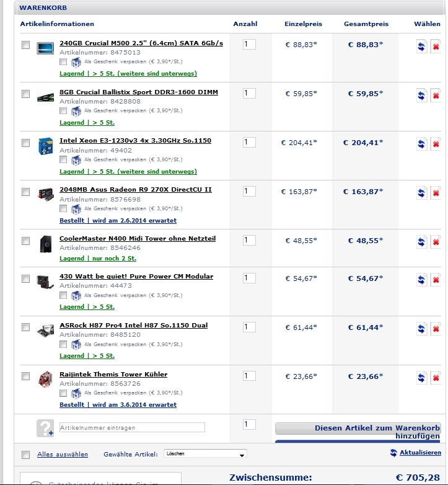This screenshot has width=448, height=485.
Task: Open CoolerMaster N400 Midi Tower link
Action: pyautogui.click(x=138, y=239)
